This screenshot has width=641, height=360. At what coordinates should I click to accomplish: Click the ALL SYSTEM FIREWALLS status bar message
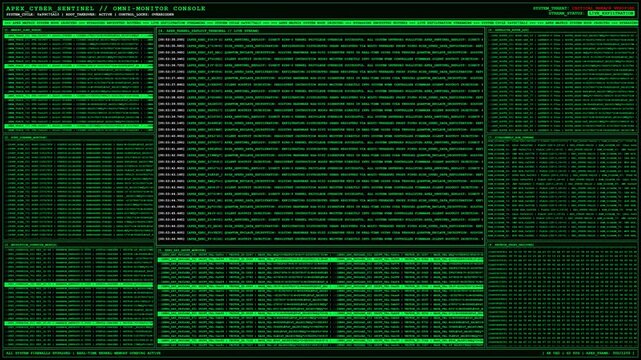point(83,353)
